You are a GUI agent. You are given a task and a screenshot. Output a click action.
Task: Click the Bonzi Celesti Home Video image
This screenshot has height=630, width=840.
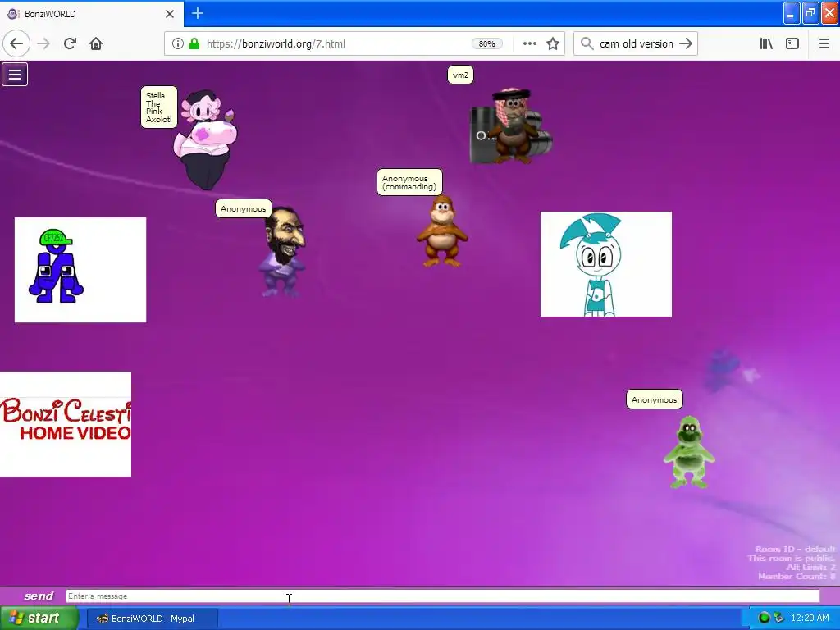pos(66,424)
